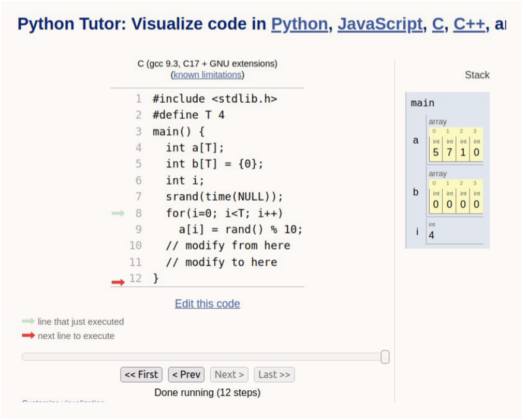Click code line 9 'a[i] = rand() % 10;'
The image size is (523, 420).
tap(241, 229)
